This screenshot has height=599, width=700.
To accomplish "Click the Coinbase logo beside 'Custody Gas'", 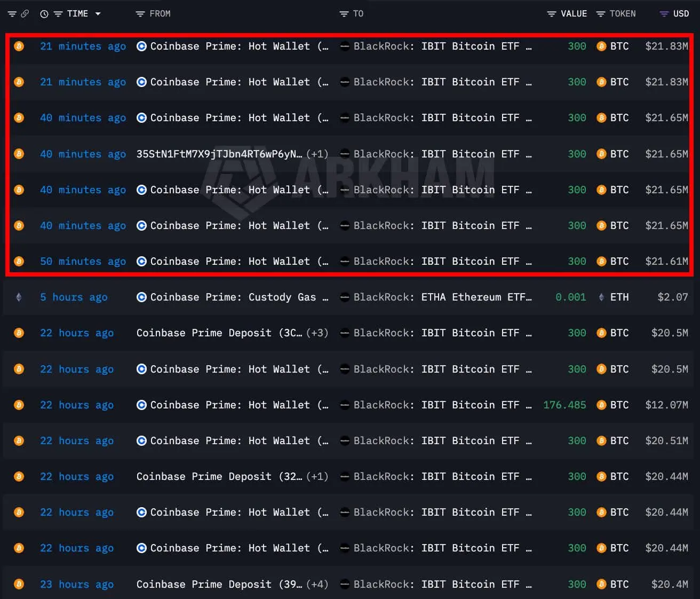I will (x=141, y=297).
